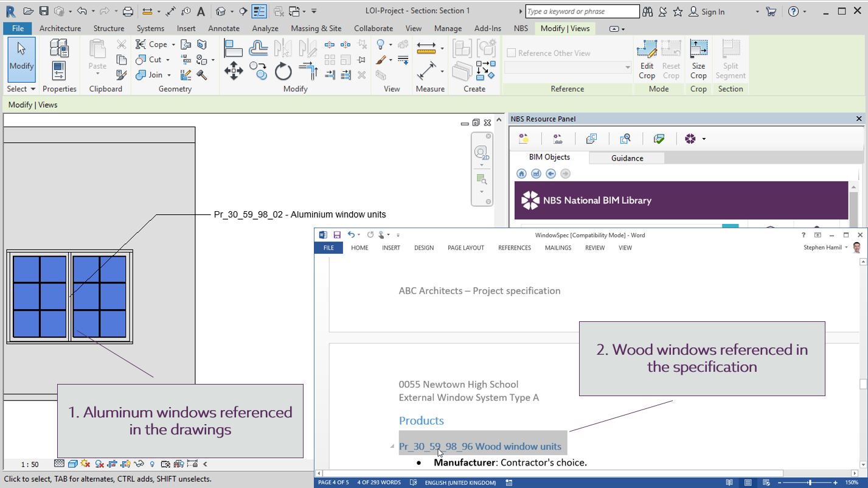Click the NBS panel back arrow

550,173
